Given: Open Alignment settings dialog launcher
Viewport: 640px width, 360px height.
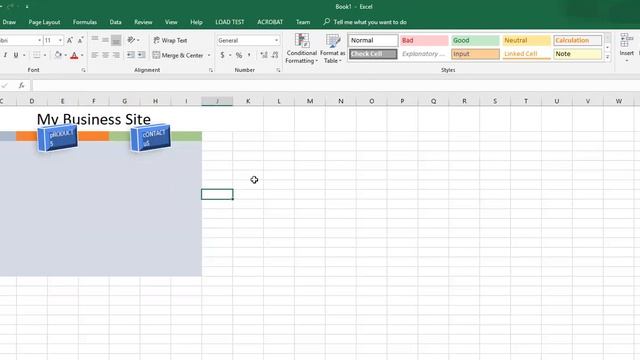Looking at the screenshot, I should pos(211,70).
